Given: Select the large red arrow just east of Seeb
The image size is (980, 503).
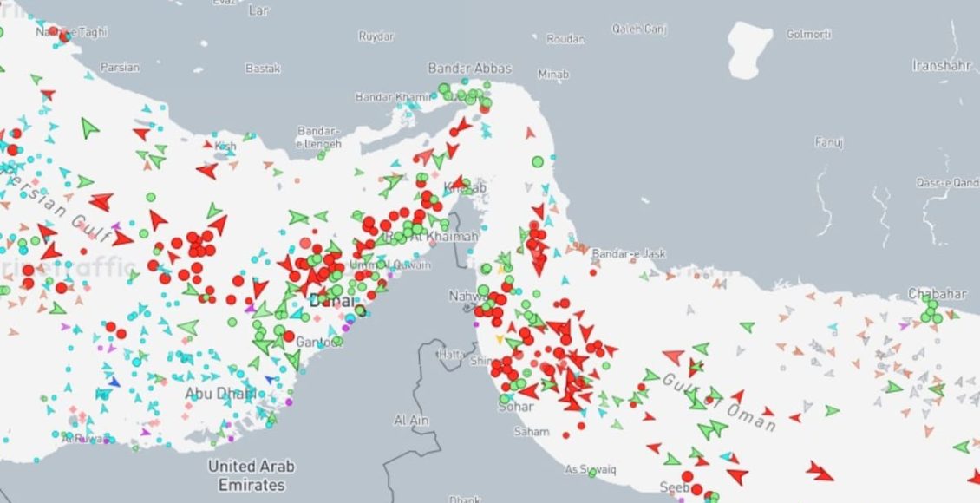Looking at the screenshot, I should 737,475.
